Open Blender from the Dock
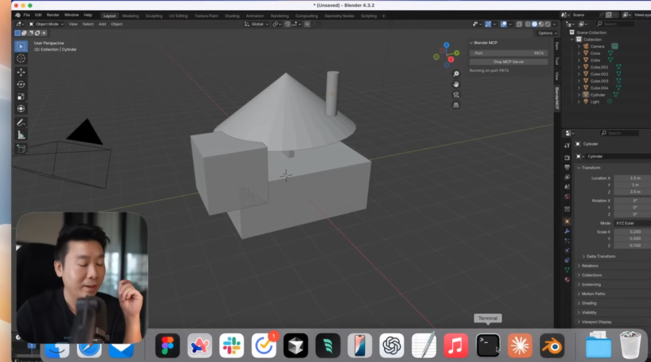The image size is (651, 362). point(552,345)
